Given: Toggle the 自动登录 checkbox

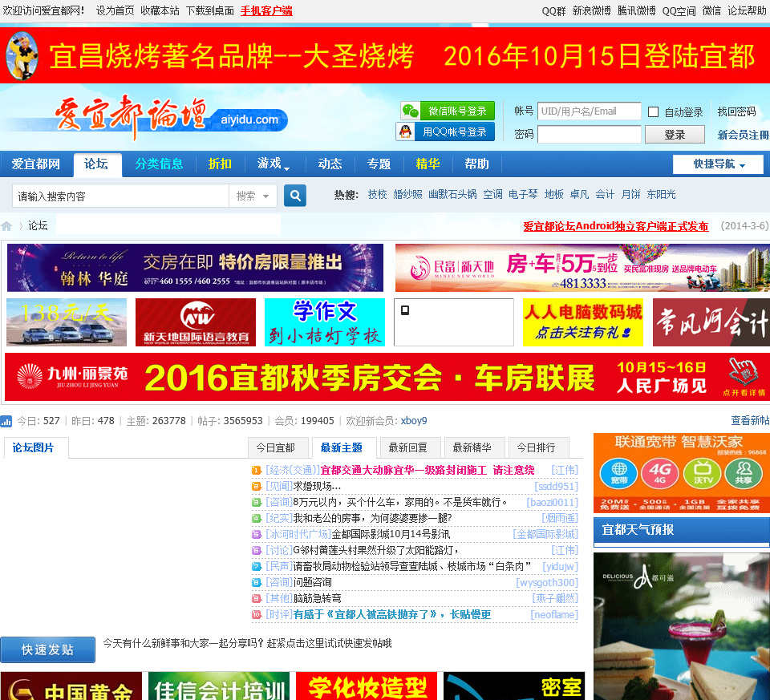Looking at the screenshot, I should (x=653, y=112).
